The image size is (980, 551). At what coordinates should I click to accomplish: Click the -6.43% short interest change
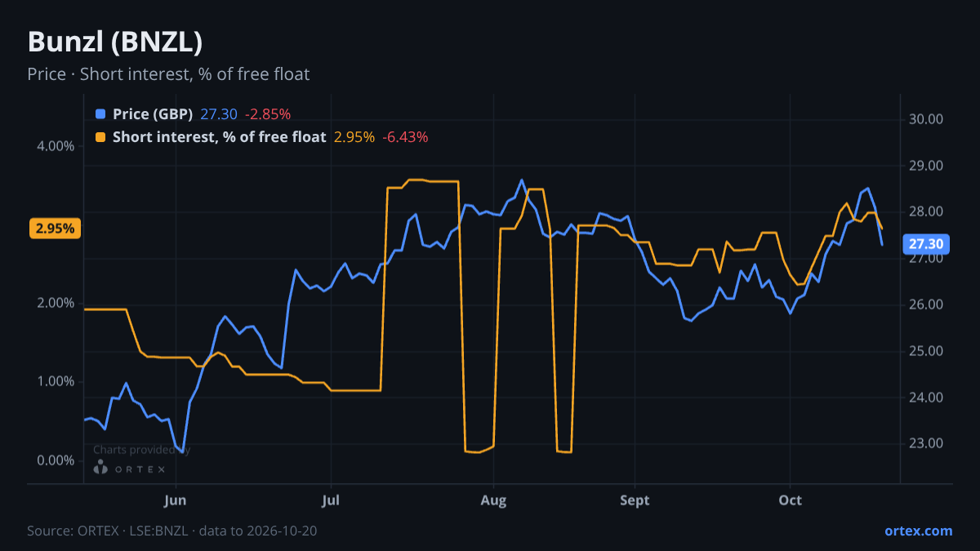(405, 137)
